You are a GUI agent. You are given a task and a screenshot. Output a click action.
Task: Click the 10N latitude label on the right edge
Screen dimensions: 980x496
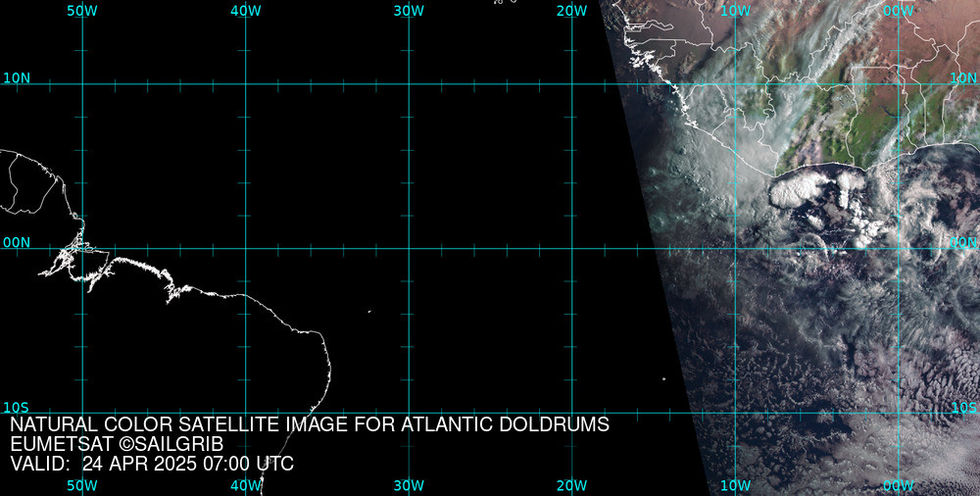click(963, 78)
